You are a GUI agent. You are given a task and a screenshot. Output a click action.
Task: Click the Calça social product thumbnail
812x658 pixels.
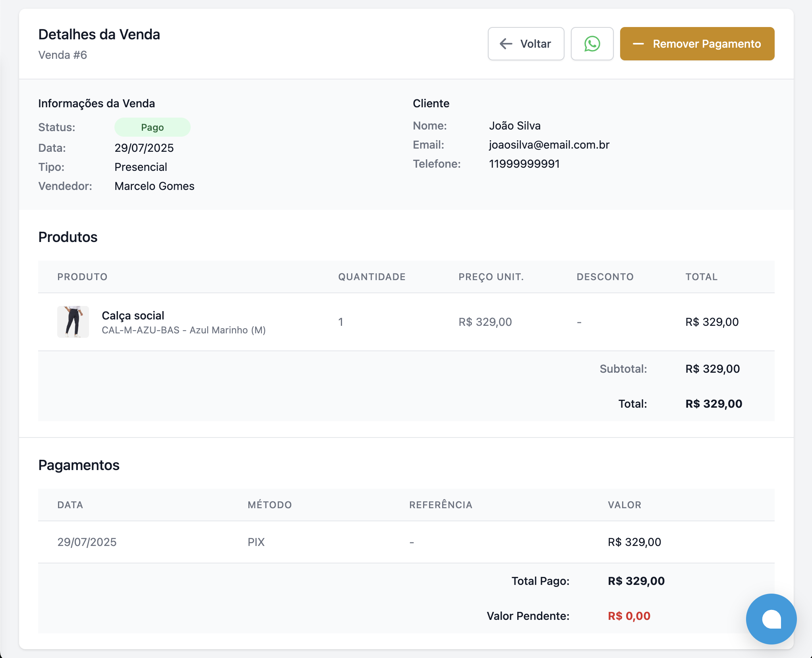coord(73,322)
